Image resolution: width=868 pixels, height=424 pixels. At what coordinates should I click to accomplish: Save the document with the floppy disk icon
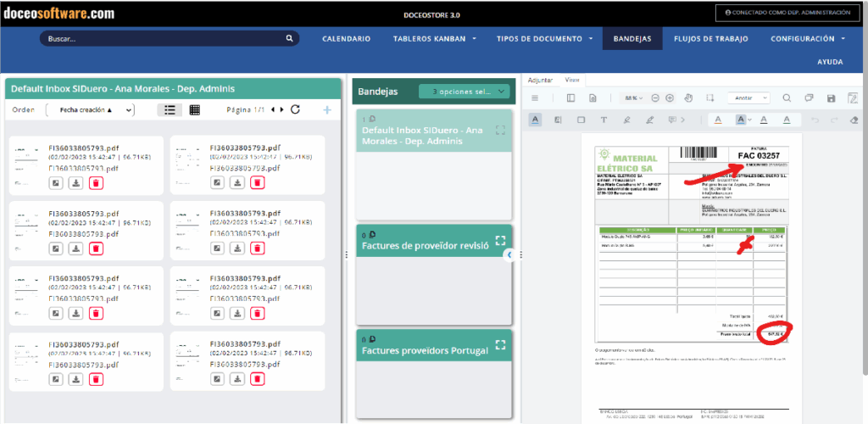click(831, 98)
